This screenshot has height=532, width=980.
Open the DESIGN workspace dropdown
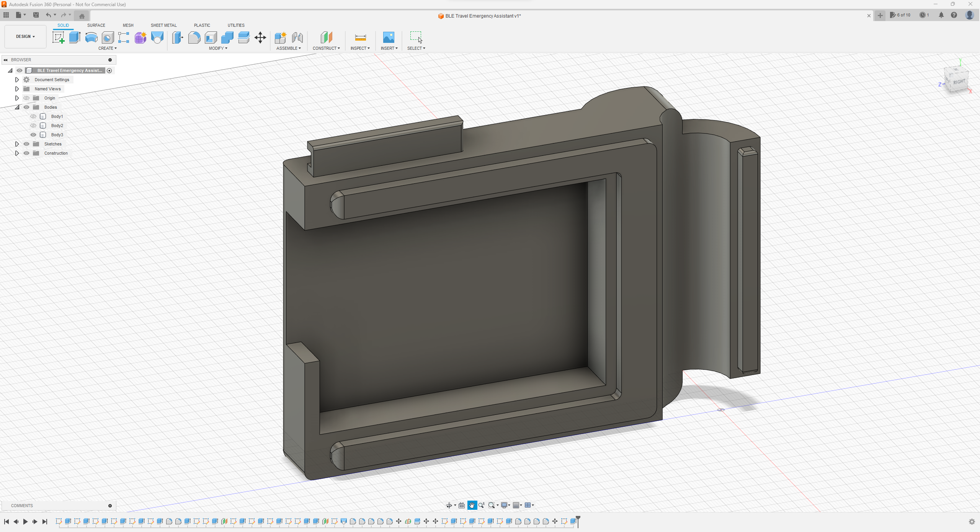tap(25, 36)
